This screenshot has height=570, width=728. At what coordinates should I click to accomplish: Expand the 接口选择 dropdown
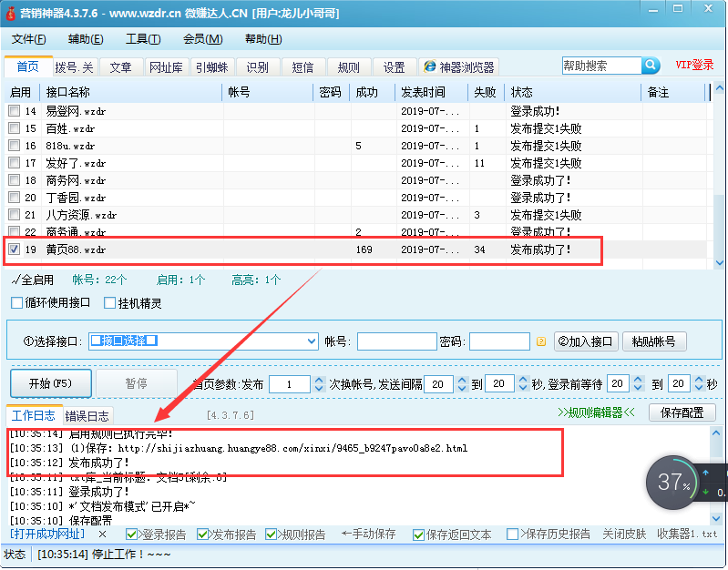tap(312, 341)
